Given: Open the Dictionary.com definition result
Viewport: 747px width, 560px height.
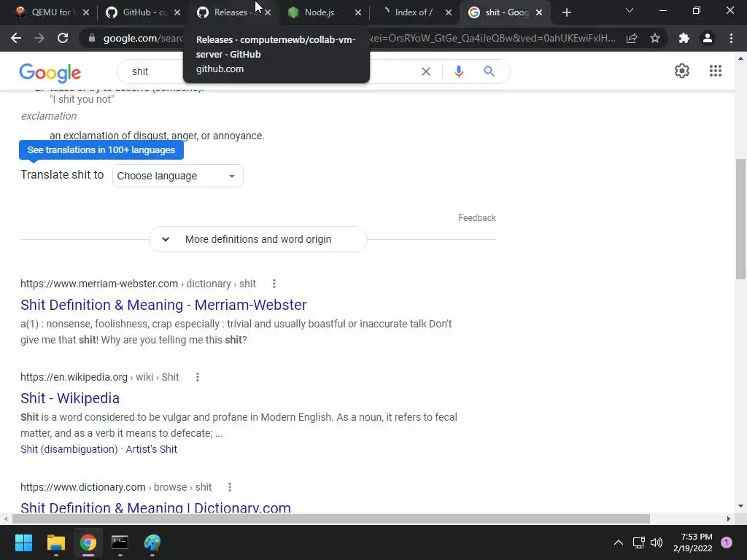Looking at the screenshot, I should tap(156, 507).
